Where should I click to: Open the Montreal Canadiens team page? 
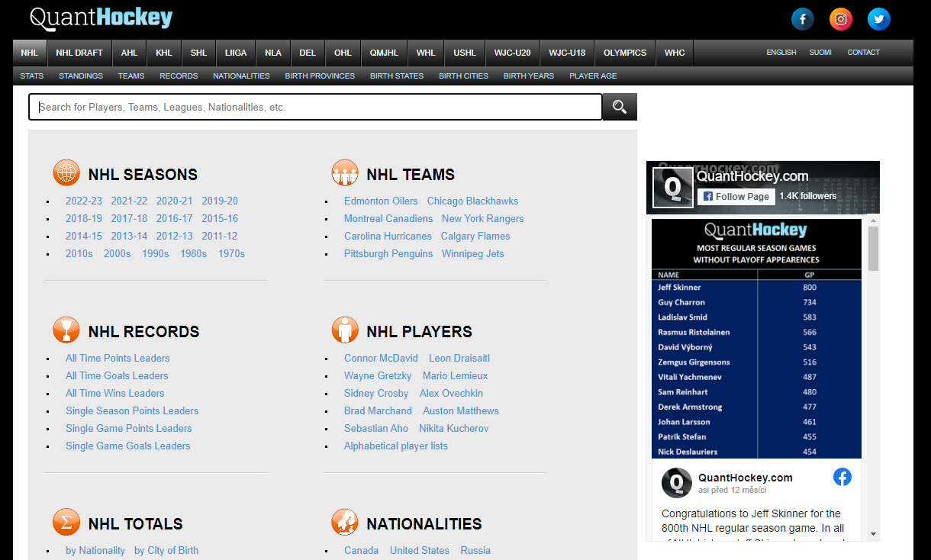pos(388,219)
